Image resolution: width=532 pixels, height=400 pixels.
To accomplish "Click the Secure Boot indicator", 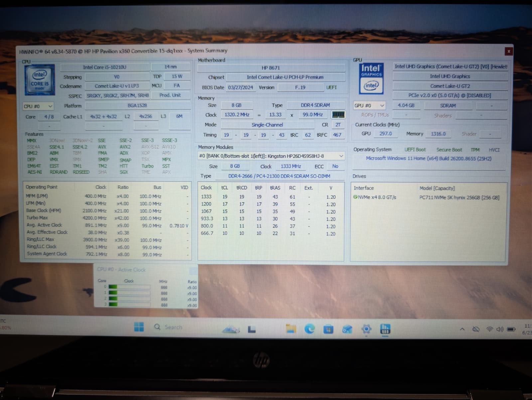I will pyautogui.click(x=449, y=150).
